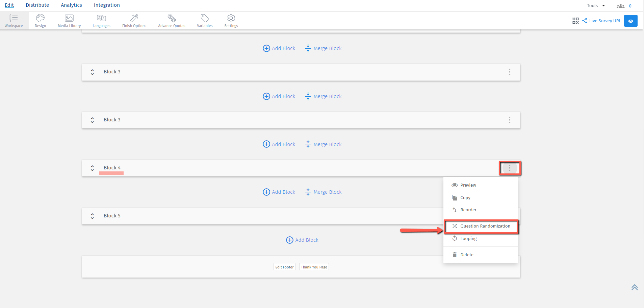644x308 pixels.
Task: Open Advance Quotas tool
Action: click(172, 21)
